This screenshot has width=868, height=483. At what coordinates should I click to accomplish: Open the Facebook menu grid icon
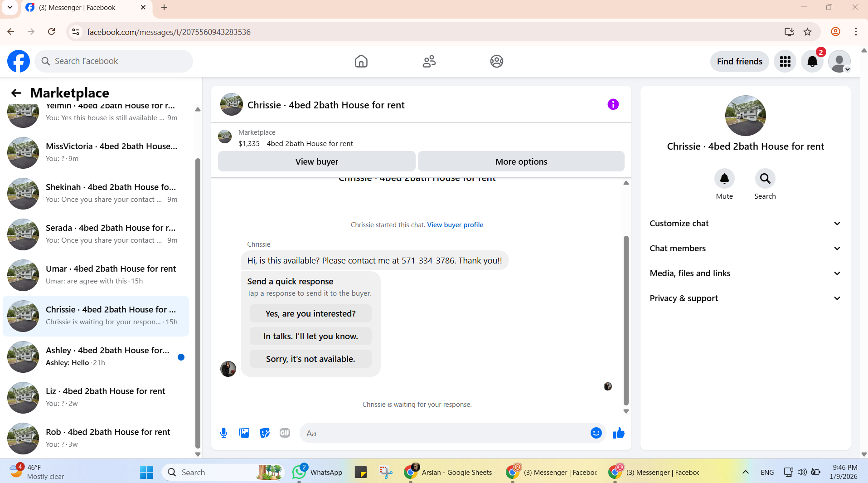(785, 61)
